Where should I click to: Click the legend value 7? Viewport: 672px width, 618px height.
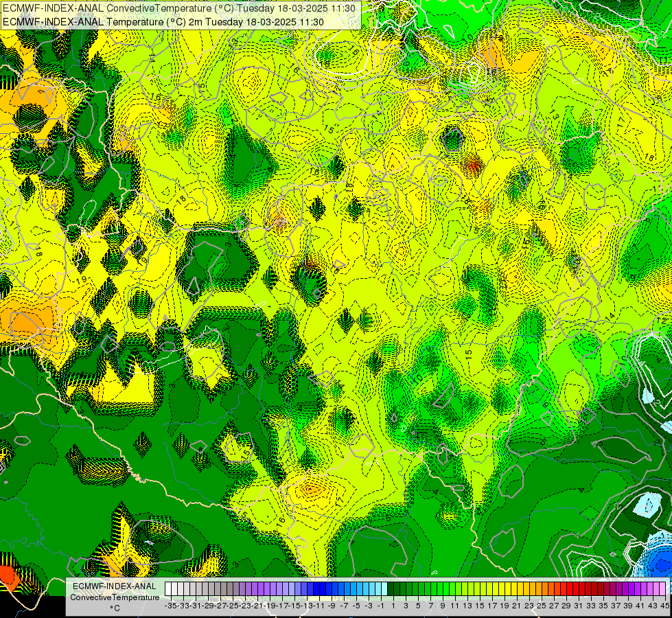pos(430,606)
